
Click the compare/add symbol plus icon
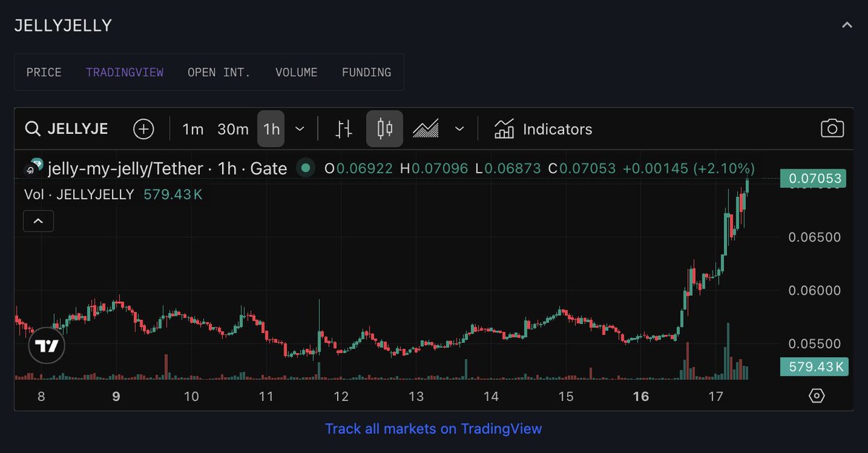(x=144, y=130)
